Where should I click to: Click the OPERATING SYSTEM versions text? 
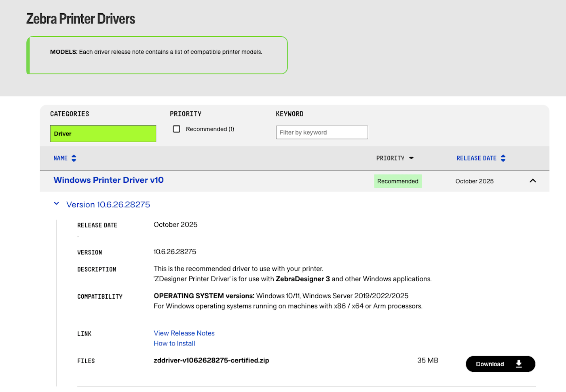coord(204,296)
